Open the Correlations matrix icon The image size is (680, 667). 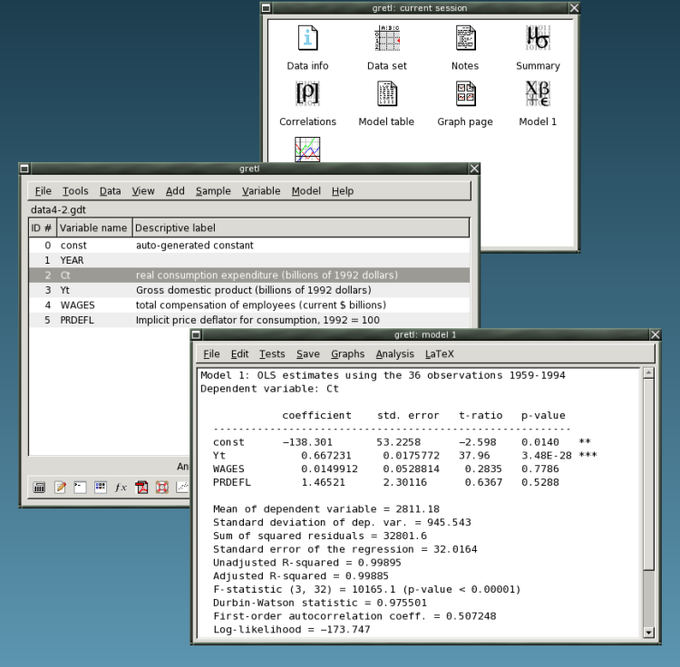(307, 96)
